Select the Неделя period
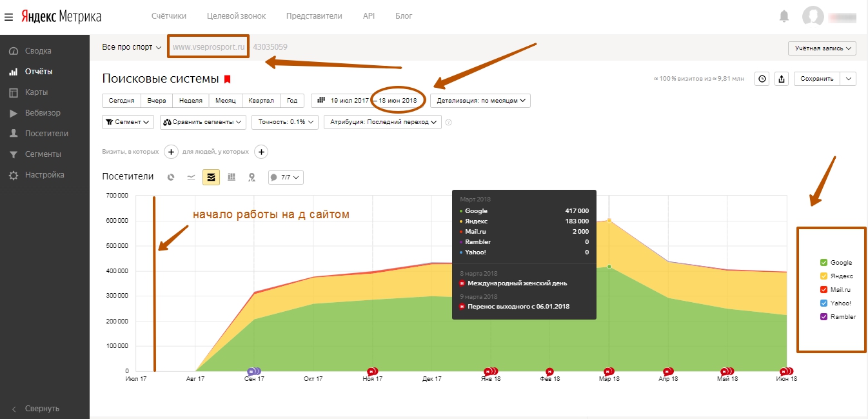 tap(191, 101)
